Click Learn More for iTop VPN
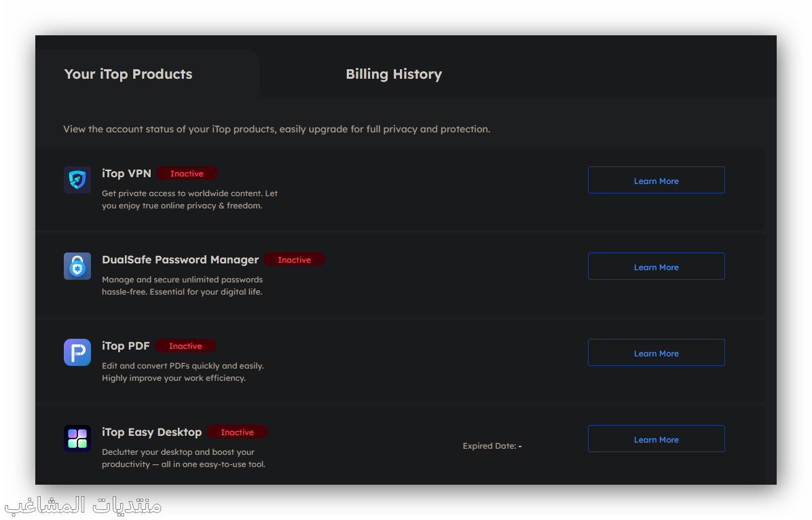The height and width of the screenshot is (520, 812). (656, 181)
